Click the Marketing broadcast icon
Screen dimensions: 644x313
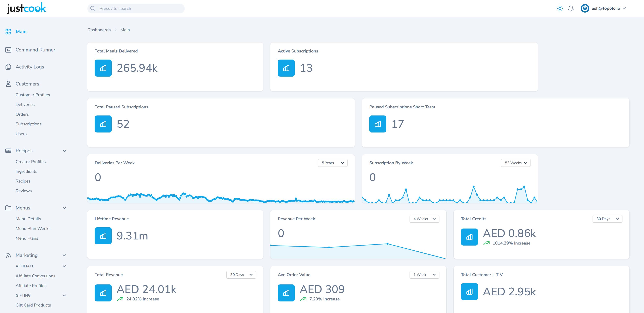[x=9, y=255]
